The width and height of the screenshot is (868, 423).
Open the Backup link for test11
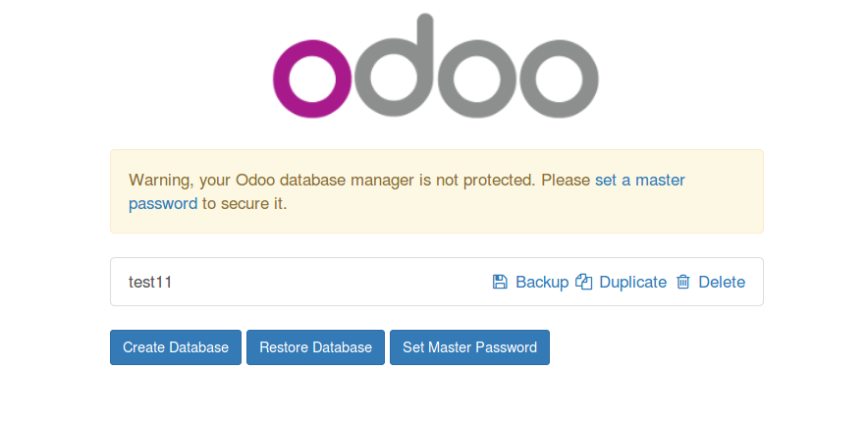(x=542, y=283)
